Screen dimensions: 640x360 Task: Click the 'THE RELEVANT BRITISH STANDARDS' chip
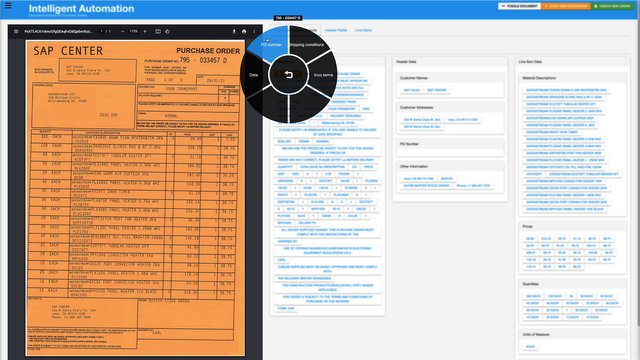pyautogui.click(x=304, y=278)
